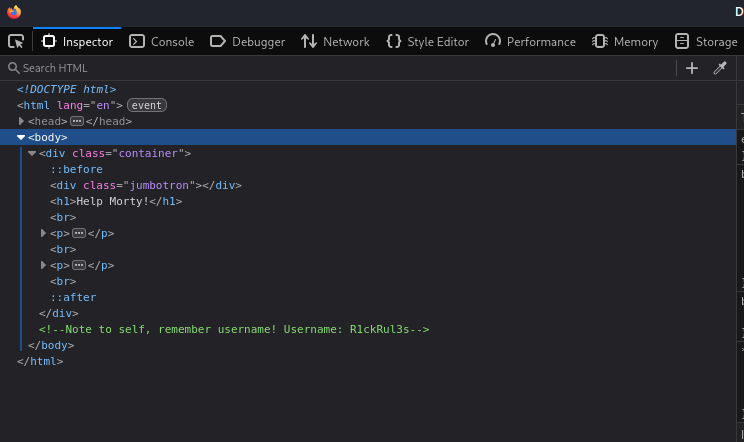Switch to the Debugger tab
Screen dimensions: 744x442
(x=247, y=41)
